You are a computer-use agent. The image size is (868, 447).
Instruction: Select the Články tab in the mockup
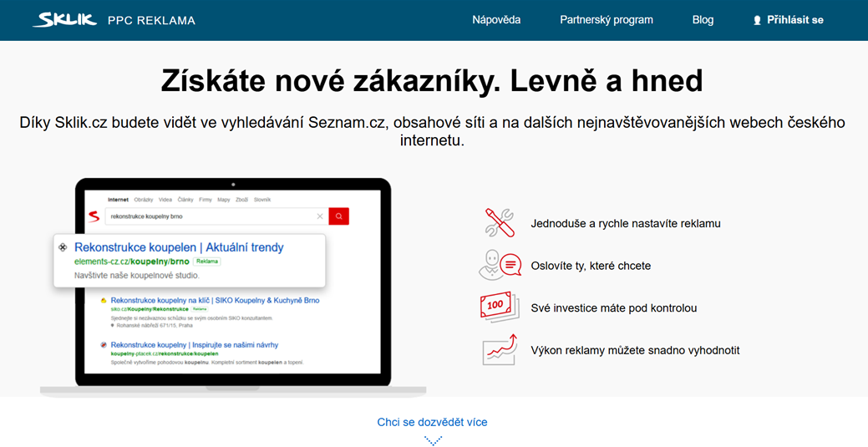click(x=185, y=200)
